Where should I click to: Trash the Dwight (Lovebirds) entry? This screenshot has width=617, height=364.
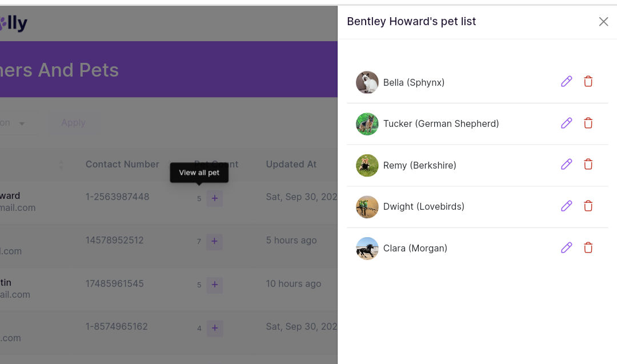(x=588, y=206)
